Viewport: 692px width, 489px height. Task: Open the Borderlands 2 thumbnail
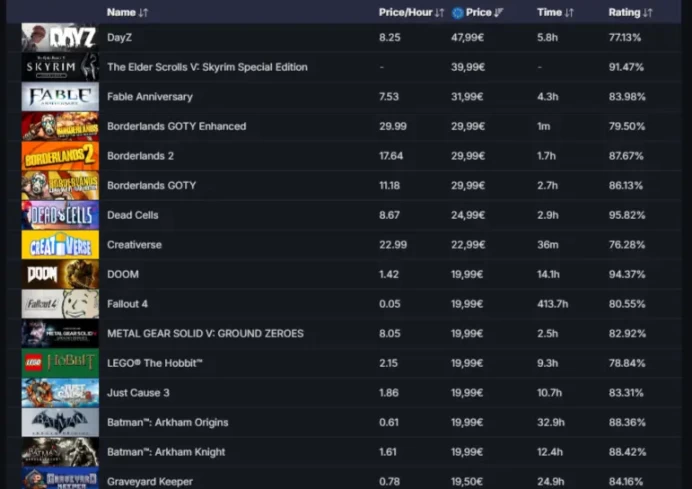[x=60, y=156]
